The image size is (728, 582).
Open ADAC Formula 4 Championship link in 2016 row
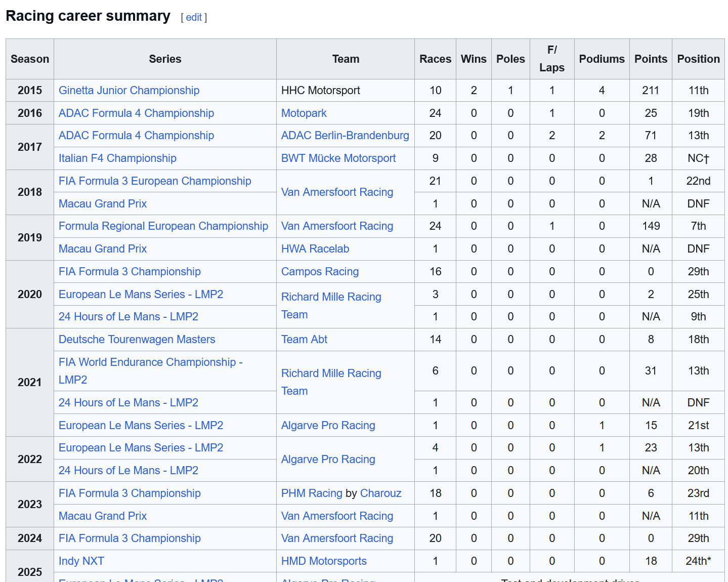(136, 113)
